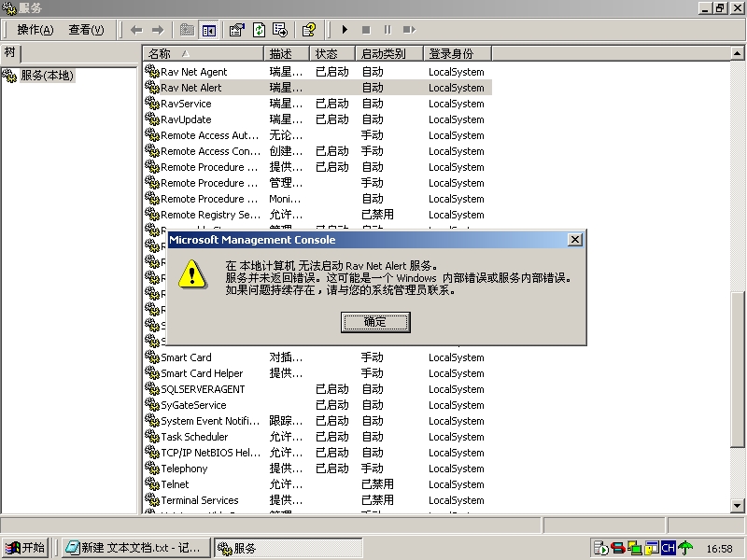Image resolution: width=747 pixels, height=560 pixels.
Task: Click the Stop service toolbar icon
Action: pos(366,30)
